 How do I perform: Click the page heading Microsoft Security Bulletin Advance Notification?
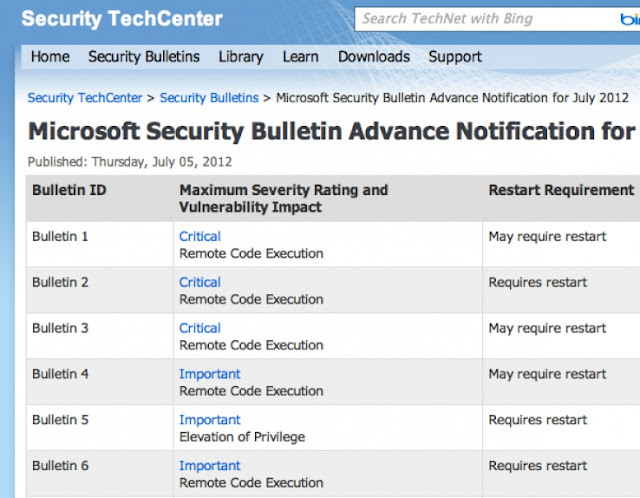(331, 131)
